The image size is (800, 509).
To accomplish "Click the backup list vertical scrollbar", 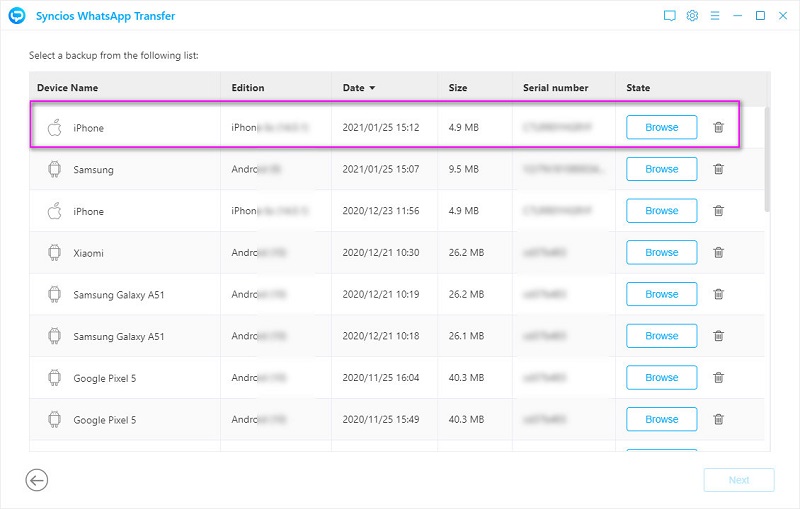I will (x=767, y=159).
